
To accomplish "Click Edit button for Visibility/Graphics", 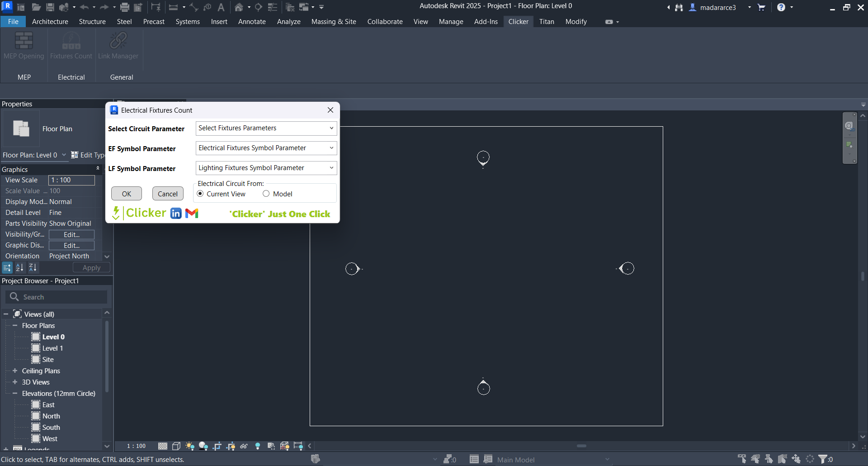I will (71, 234).
